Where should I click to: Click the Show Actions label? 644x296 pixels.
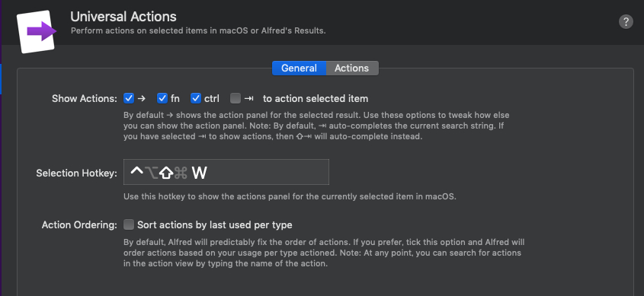point(85,99)
